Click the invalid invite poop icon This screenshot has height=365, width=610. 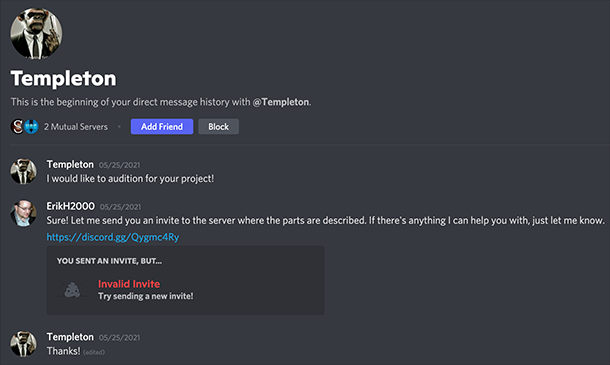click(72, 290)
